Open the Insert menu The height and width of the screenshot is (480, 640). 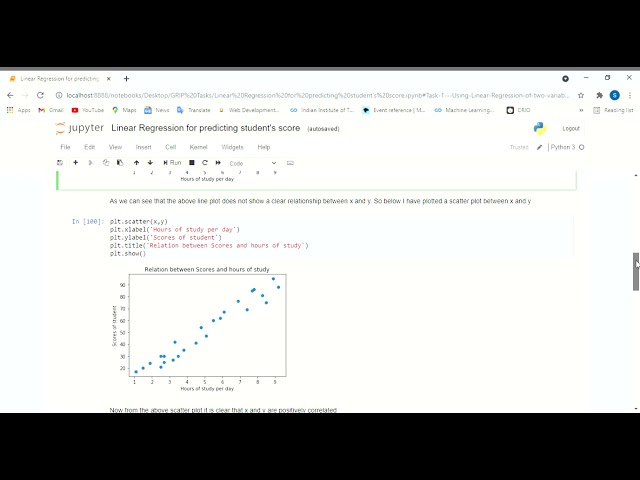pos(143,147)
